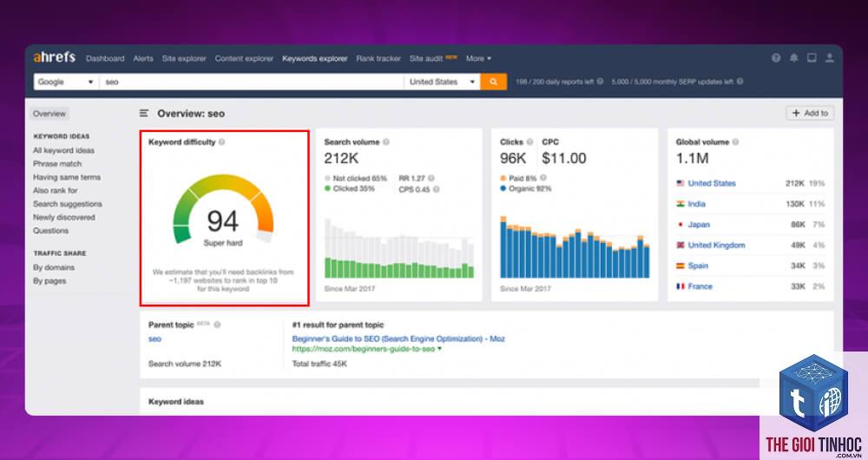This screenshot has width=868, height=460.
Task: Click info icon next to RR 1.27
Action: [x=431, y=178]
